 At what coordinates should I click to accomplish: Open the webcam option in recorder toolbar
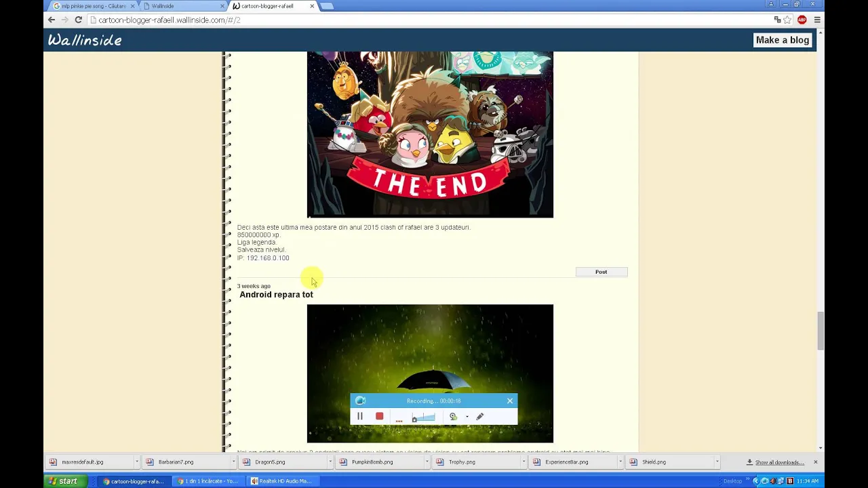point(453,417)
